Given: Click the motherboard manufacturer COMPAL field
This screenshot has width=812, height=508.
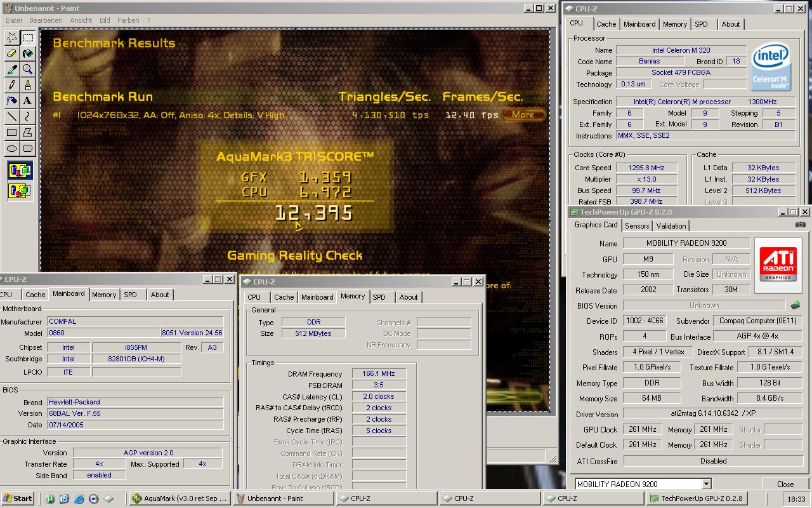Looking at the screenshot, I should click(x=136, y=321).
